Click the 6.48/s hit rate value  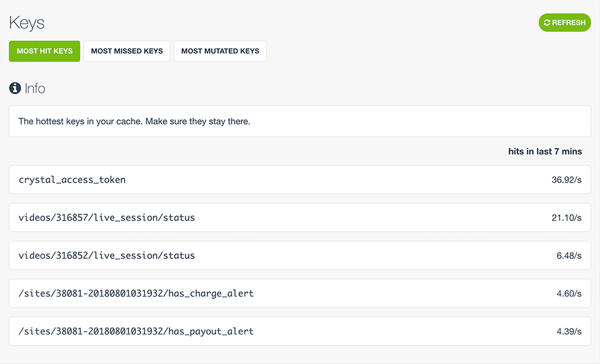(570, 255)
